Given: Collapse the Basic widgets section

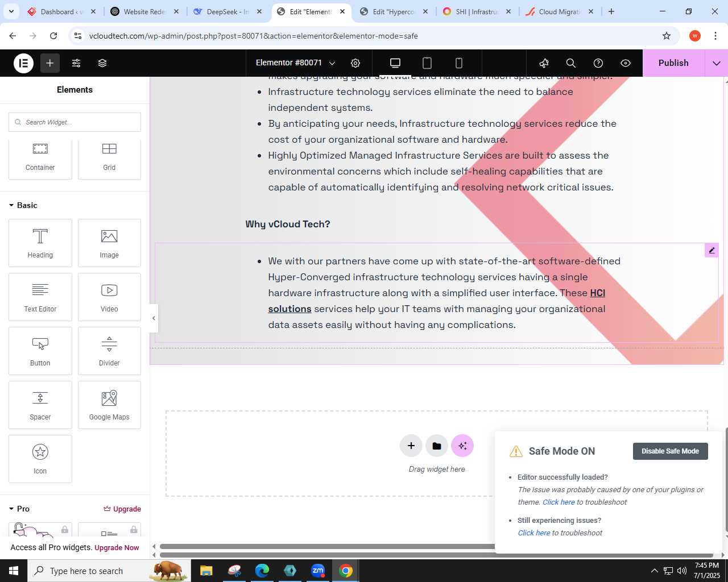Looking at the screenshot, I should [23, 205].
